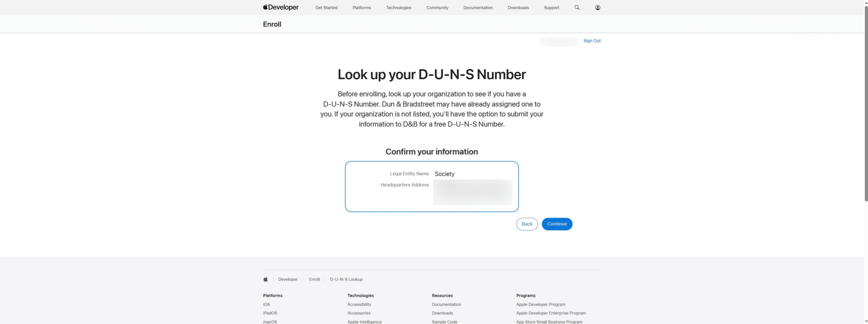
Task: Open Apple Developer Enterprise Program link
Action: 551,313
